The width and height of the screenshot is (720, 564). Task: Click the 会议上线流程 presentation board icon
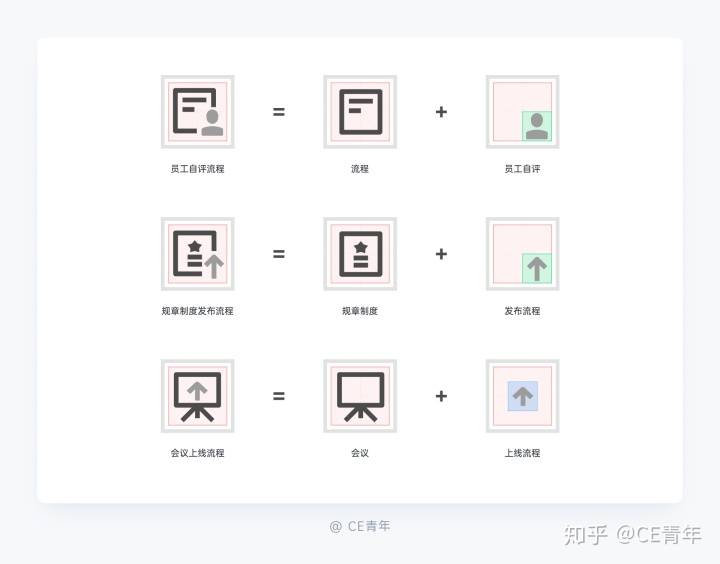pyautogui.click(x=197, y=396)
